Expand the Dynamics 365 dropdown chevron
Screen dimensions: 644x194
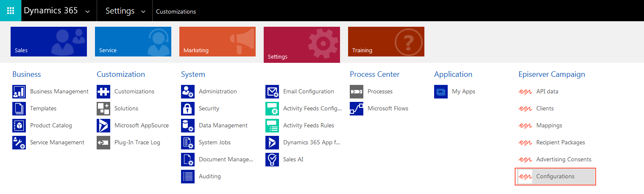pyautogui.click(x=88, y=11)
